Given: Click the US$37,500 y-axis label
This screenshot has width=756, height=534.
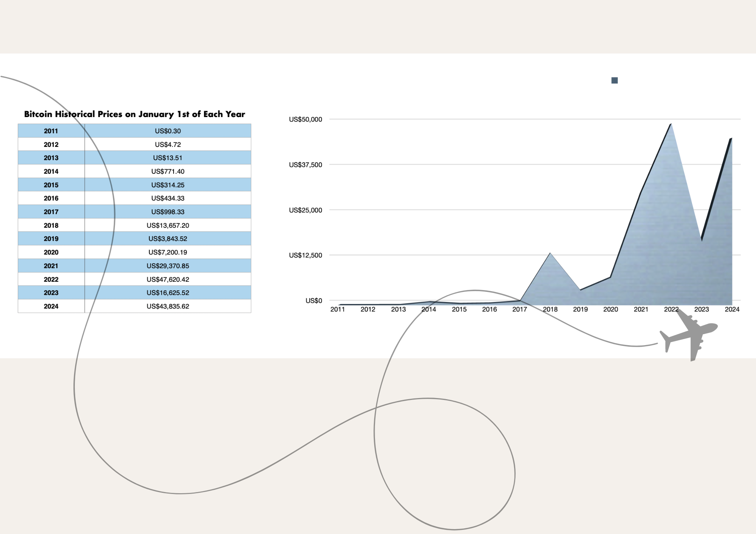Looking at the screenshot, I should (305, 165).
